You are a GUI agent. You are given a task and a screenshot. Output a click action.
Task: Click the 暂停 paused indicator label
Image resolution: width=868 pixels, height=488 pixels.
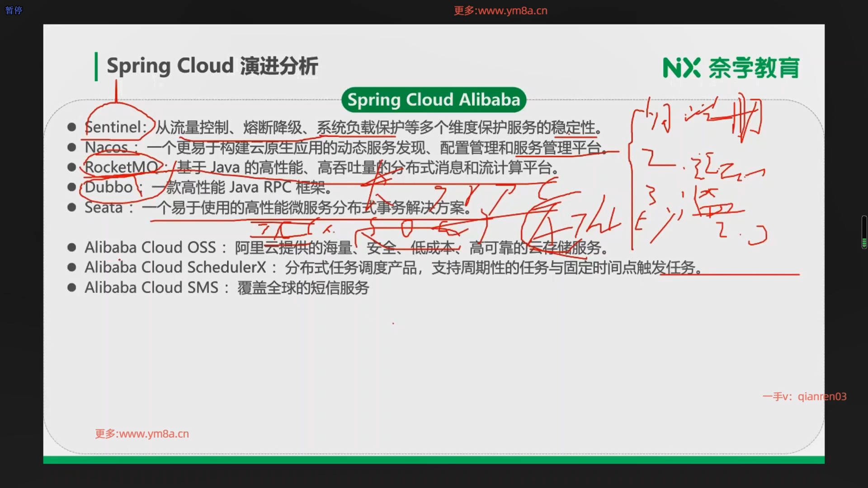(14, 10)
